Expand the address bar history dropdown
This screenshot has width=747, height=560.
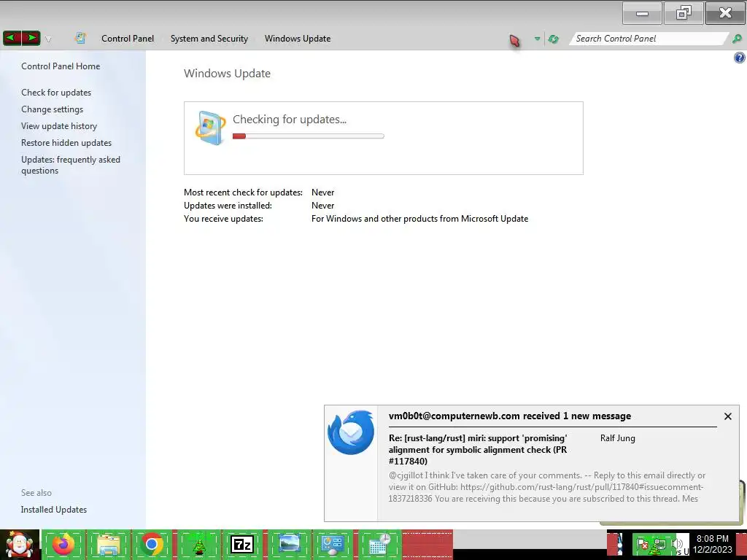[x=537, y=39]
